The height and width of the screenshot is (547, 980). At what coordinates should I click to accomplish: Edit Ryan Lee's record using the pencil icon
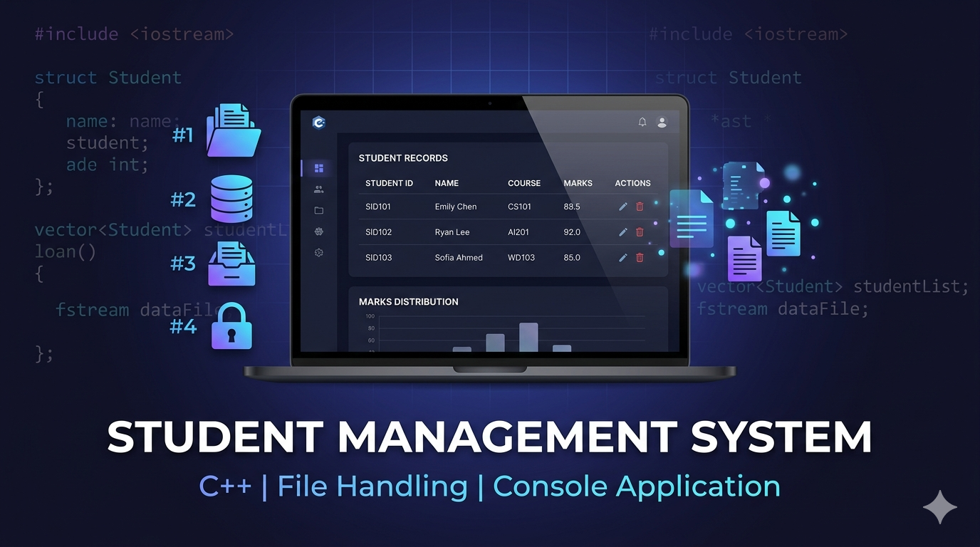tap(622, 231)
